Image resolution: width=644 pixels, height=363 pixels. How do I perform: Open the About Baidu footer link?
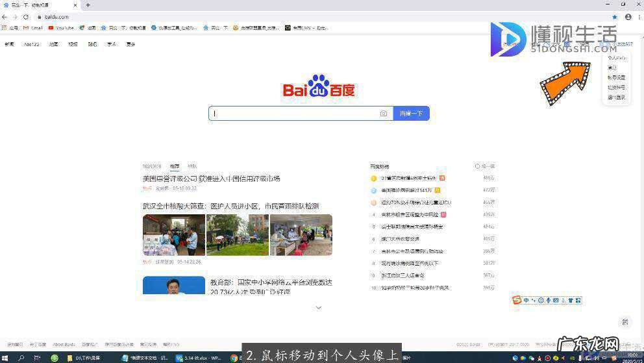(64, 345)
